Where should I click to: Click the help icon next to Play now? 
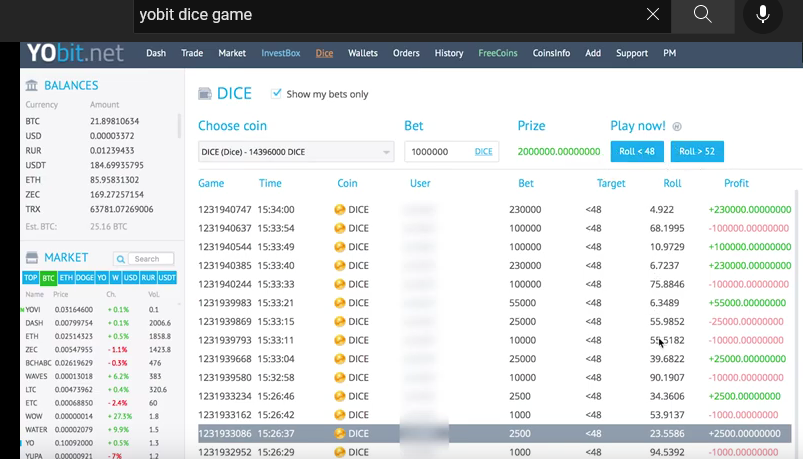coord(677,127)
